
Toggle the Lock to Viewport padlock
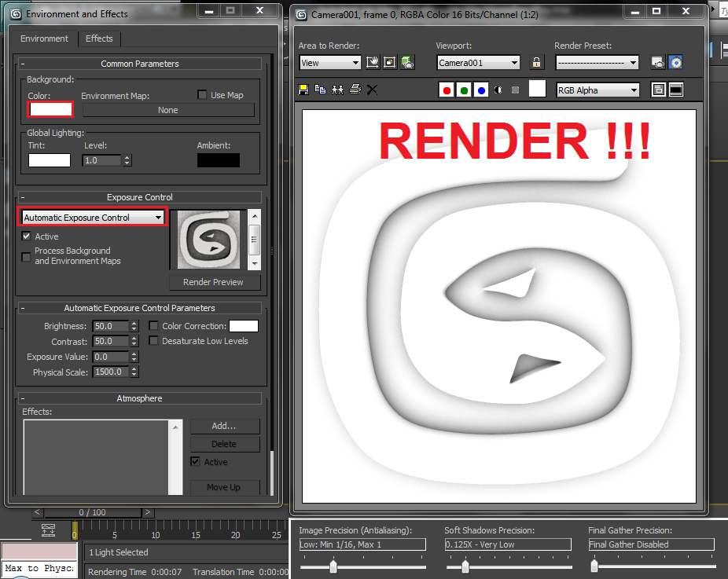536,62
